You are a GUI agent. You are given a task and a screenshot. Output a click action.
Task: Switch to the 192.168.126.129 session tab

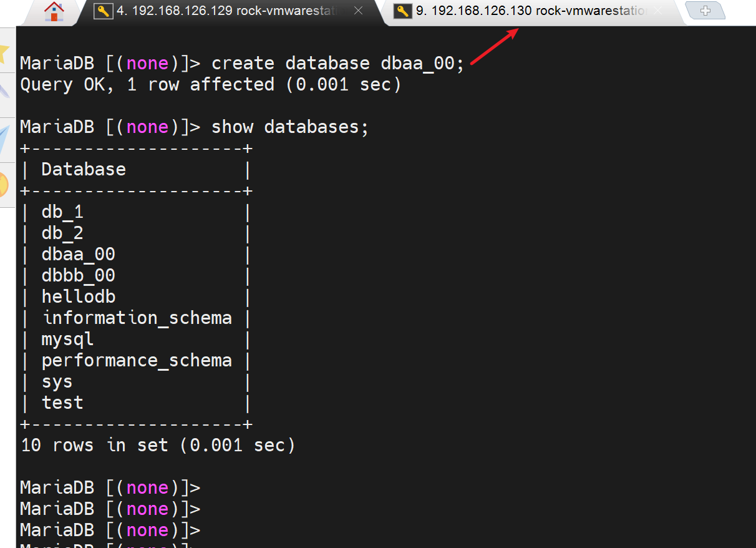click(227, 11)
